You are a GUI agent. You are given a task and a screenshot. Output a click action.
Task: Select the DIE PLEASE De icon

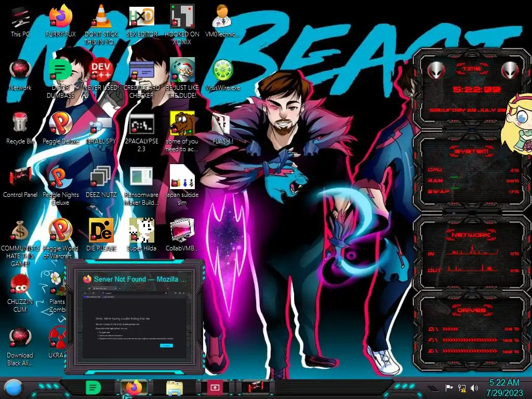pos(101,236)
